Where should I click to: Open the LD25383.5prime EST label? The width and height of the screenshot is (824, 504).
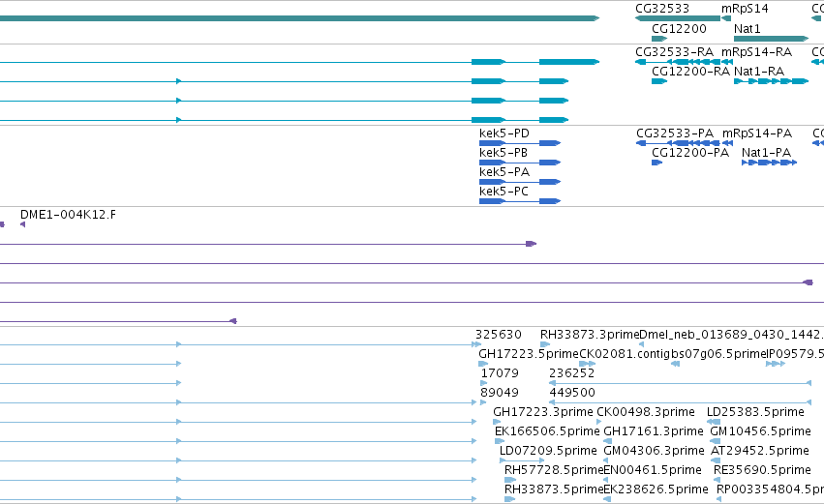[x=755, y=413]
